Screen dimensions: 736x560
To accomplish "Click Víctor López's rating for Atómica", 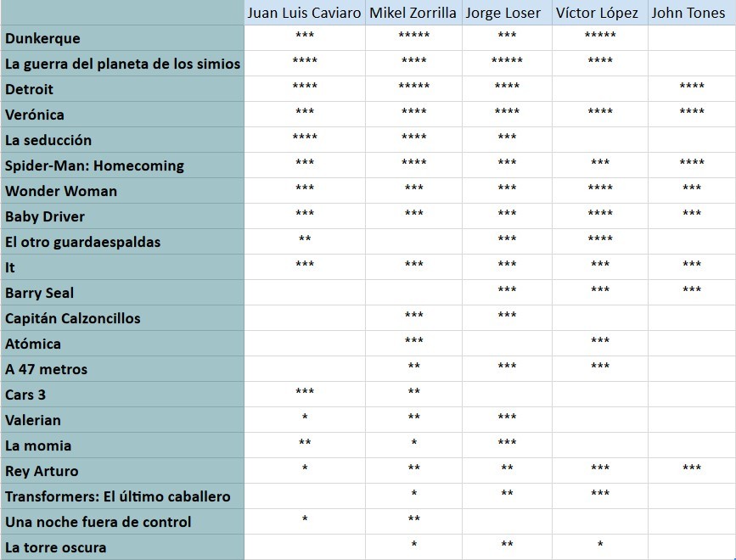I will [x=600, y=341].
